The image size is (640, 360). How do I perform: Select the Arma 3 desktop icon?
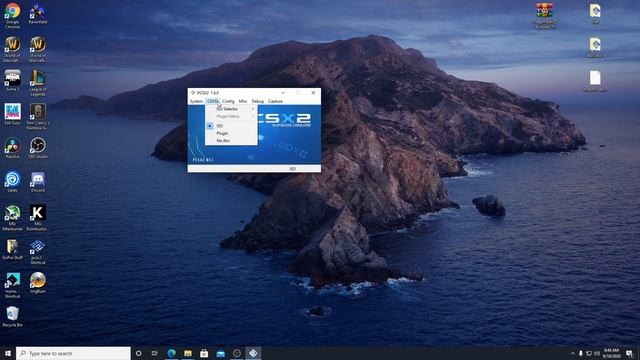pos(12,80)
